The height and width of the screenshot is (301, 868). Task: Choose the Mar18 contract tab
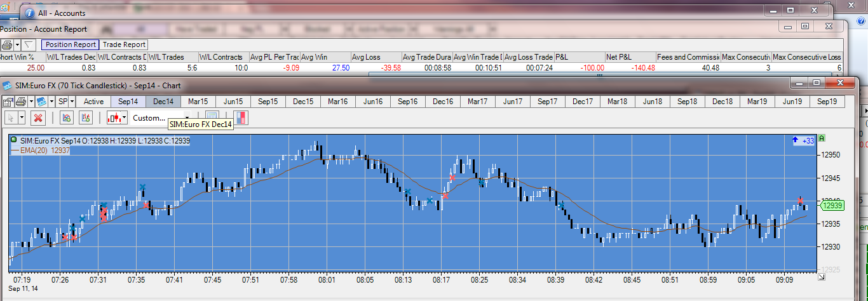coord(618,102)
